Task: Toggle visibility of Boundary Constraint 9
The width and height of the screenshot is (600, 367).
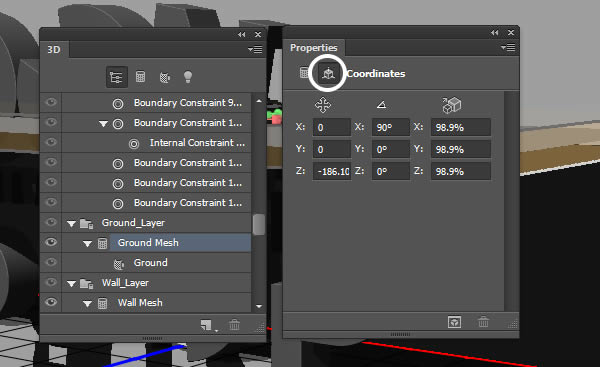Action: (51, 102)
